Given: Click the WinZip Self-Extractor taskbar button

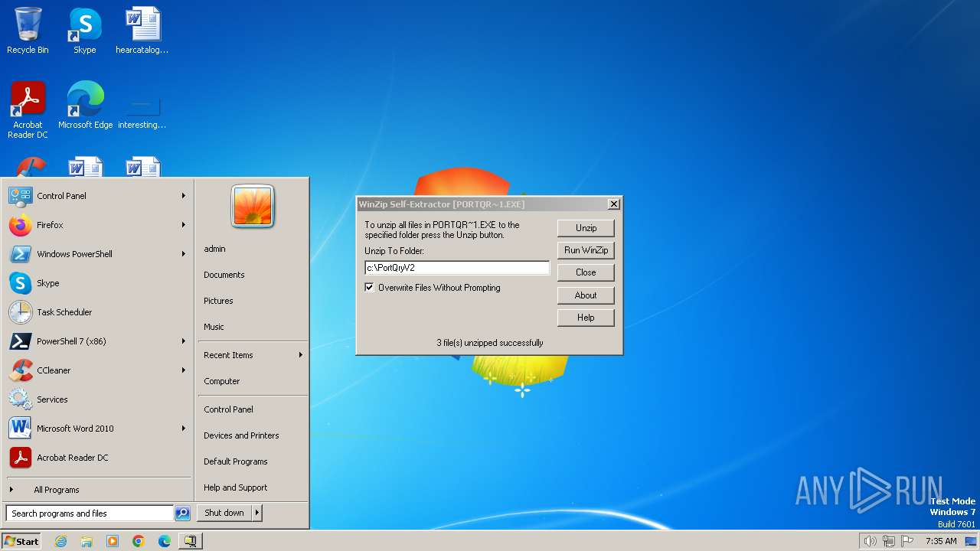Looking at the screenshot, I should (x=191, y=541).
